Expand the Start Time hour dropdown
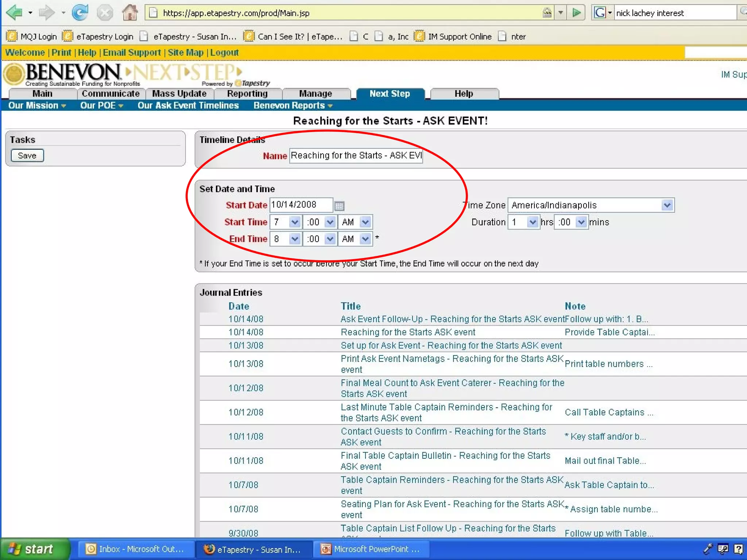 coord(294,222)
